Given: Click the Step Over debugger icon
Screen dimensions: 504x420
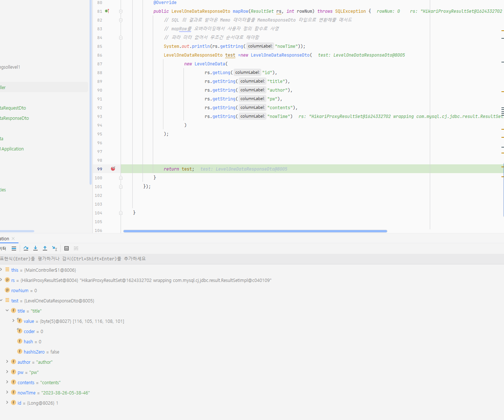Looking at the screenshot, I should point(26,248).
